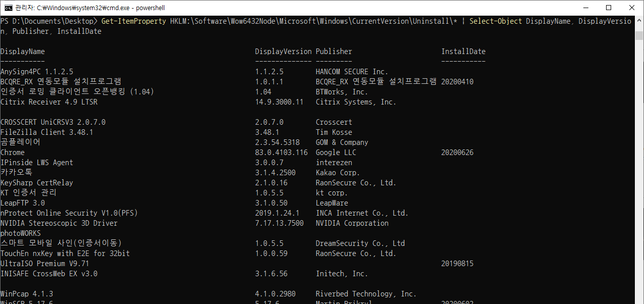
Task: Click the Chrome display name
Action: coord(13,153)
